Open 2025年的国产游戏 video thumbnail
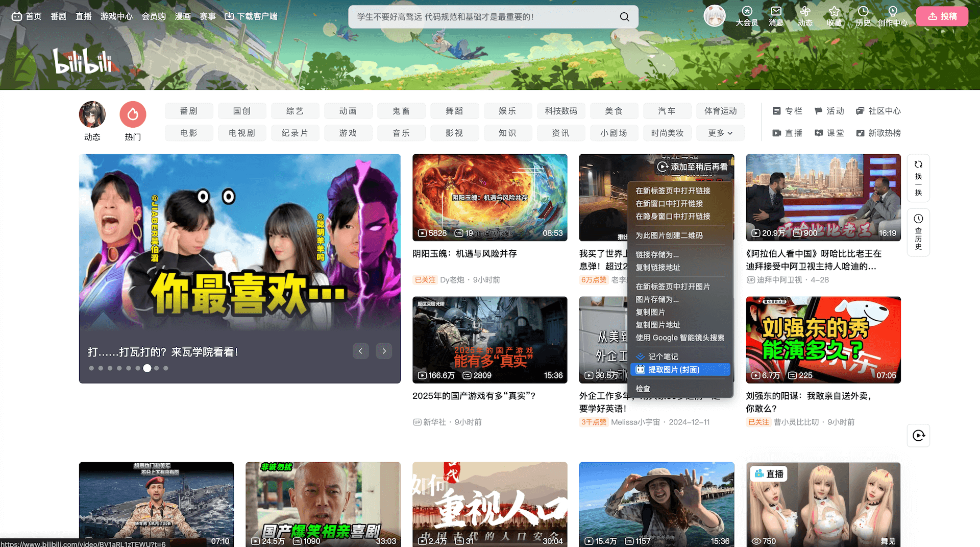980x547 pixels. 490,340
